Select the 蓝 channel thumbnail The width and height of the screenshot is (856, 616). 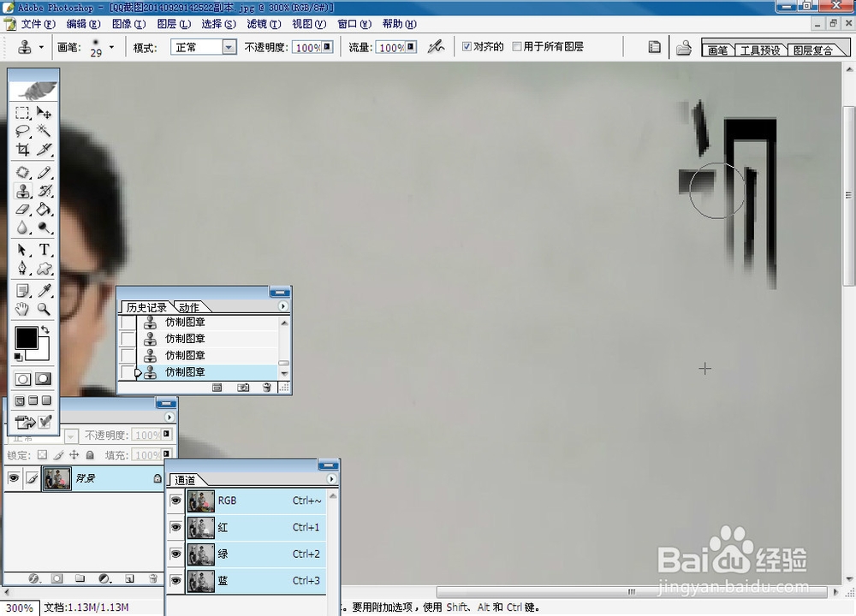[x=201, y=581]
